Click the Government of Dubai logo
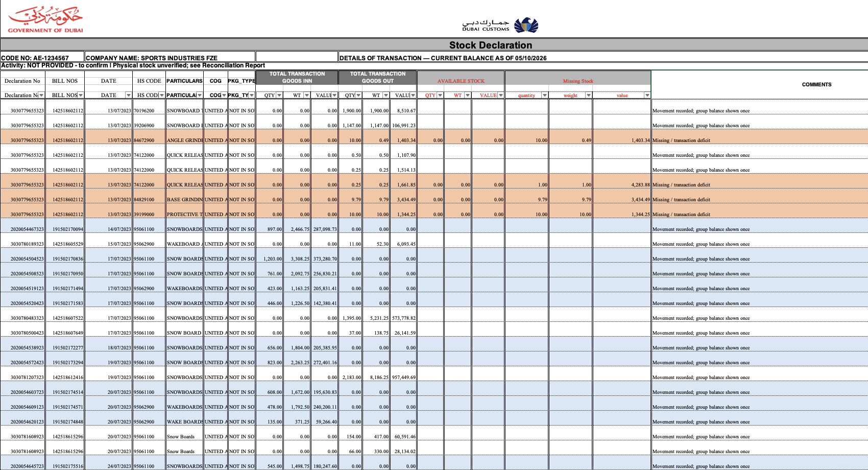 coord(45,19)
